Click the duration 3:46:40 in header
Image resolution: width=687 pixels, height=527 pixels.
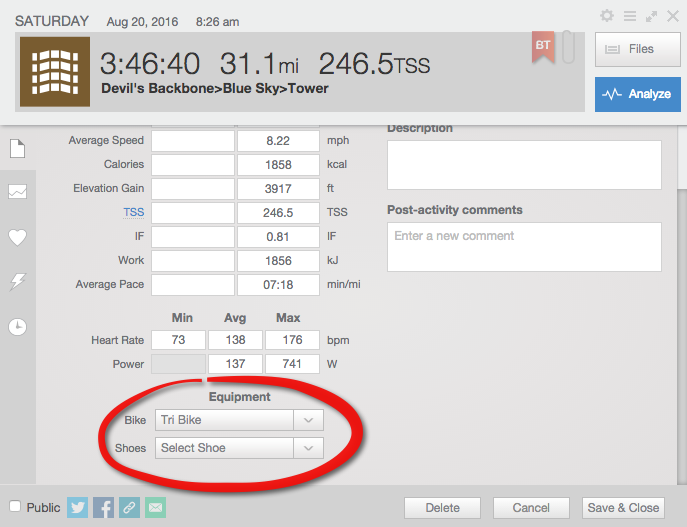coord(150,64)
